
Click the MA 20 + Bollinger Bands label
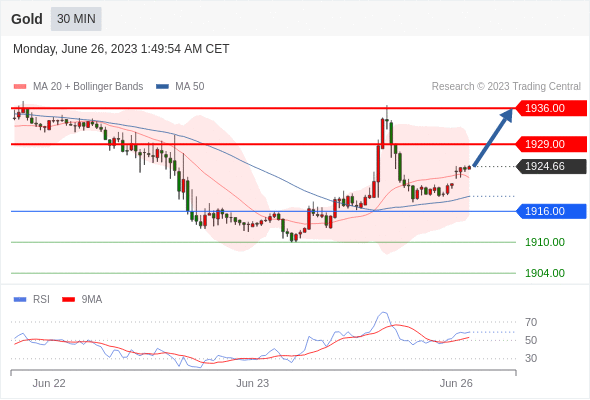[88, 87]
